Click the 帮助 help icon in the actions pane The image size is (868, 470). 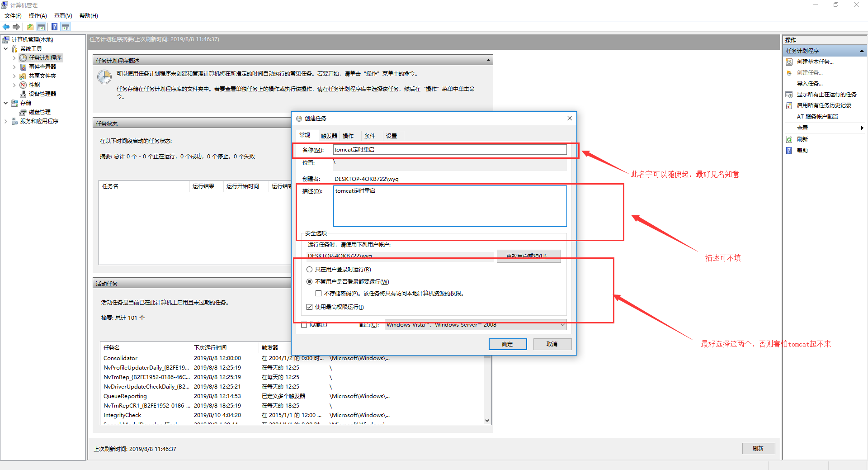click(789, 151)
